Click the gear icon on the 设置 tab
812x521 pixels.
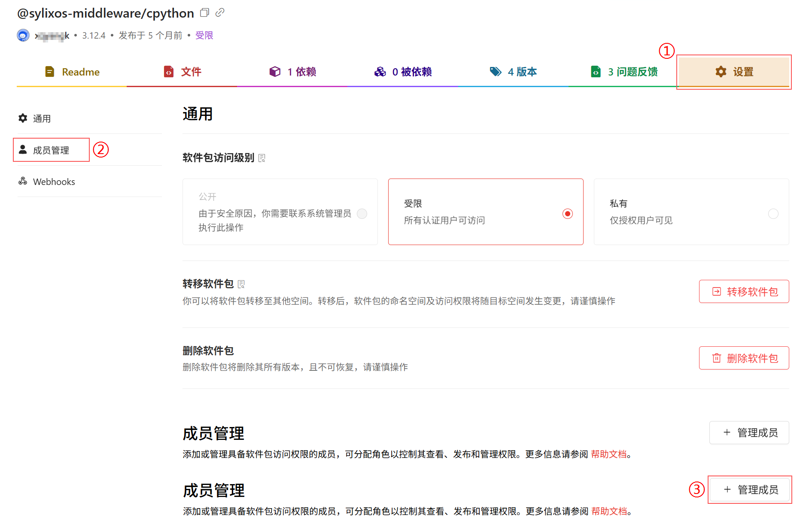[x=721, y=72]
